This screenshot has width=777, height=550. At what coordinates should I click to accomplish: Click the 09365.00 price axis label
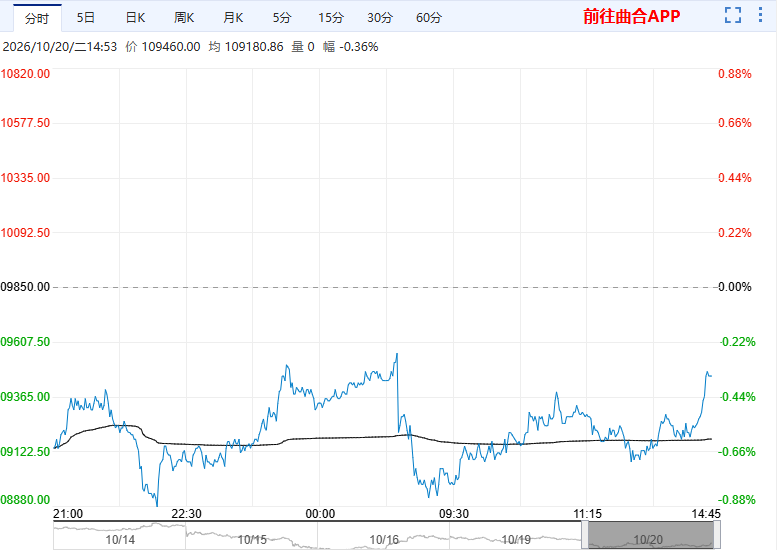[x=25, y=397]
